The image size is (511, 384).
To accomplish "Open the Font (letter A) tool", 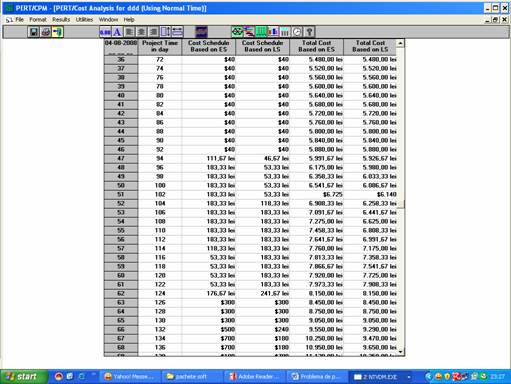I will click(x=117, y=32).
